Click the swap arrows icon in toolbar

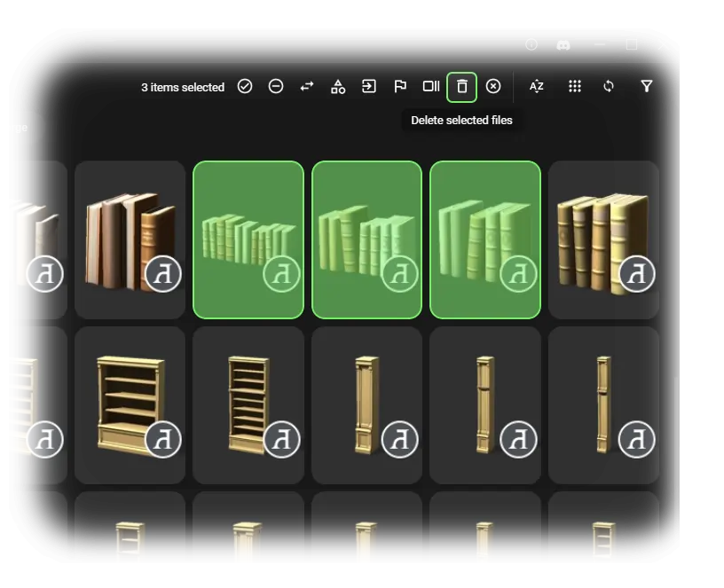307,86
